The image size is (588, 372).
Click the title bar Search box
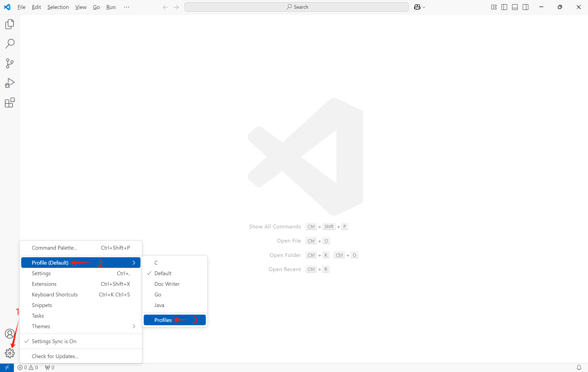[x=296, y=7]
